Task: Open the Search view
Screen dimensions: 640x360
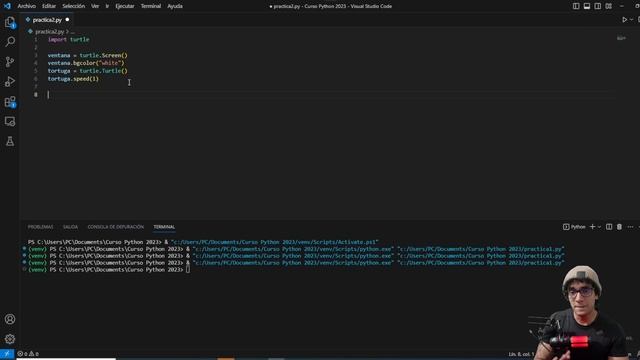Action: pos(10,42)
